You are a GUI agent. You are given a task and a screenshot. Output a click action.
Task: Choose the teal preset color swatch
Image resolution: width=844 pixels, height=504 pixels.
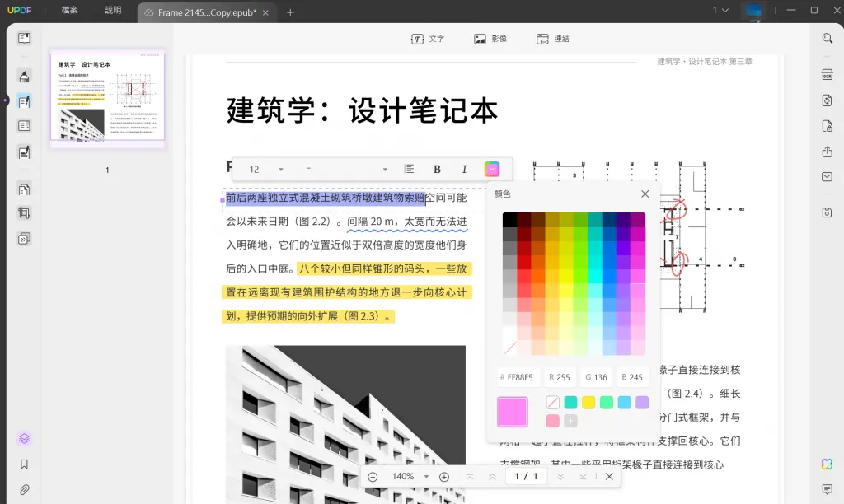point(570,403)
